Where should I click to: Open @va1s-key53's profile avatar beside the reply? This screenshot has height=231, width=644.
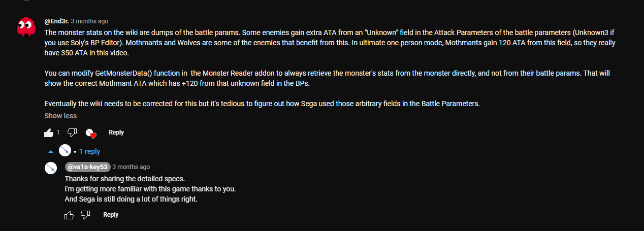pos(50,168)
